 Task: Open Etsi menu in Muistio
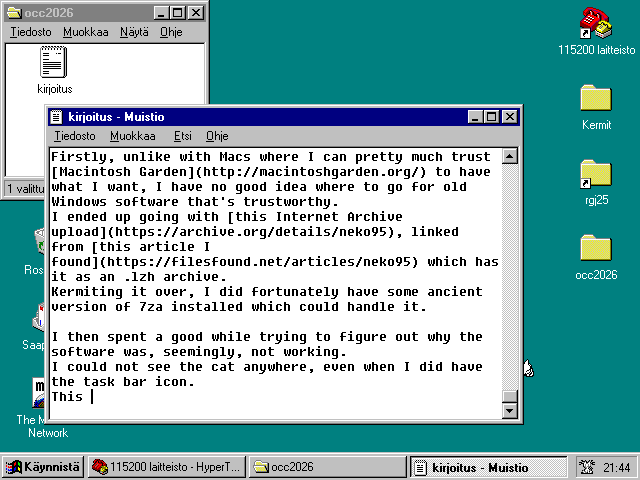pyautogui.click(x=182, y=136)
